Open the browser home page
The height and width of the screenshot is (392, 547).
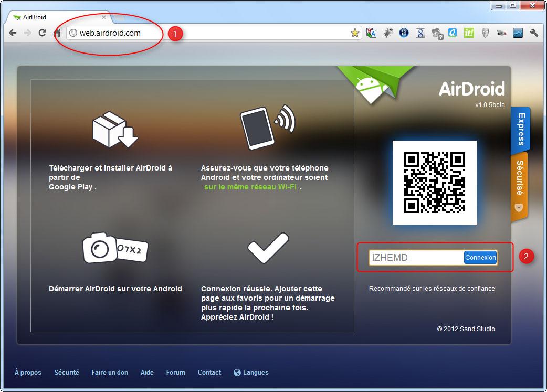point(57,33)
